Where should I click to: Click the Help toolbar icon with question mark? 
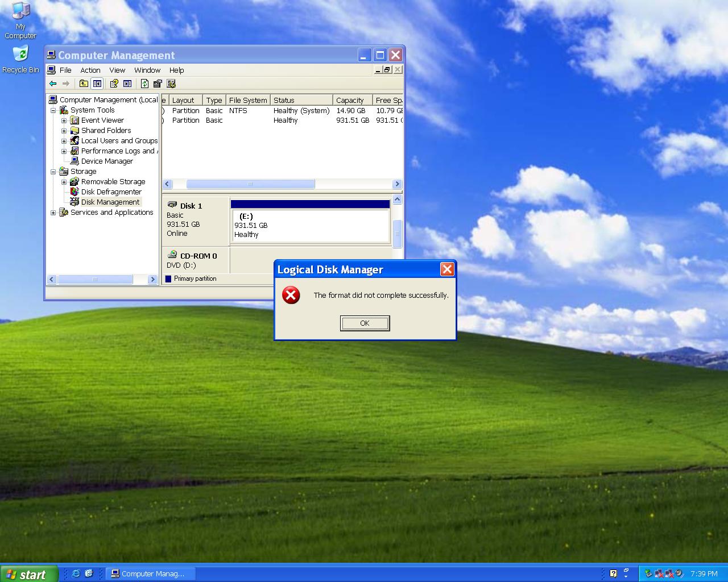[x=114, y=84]
